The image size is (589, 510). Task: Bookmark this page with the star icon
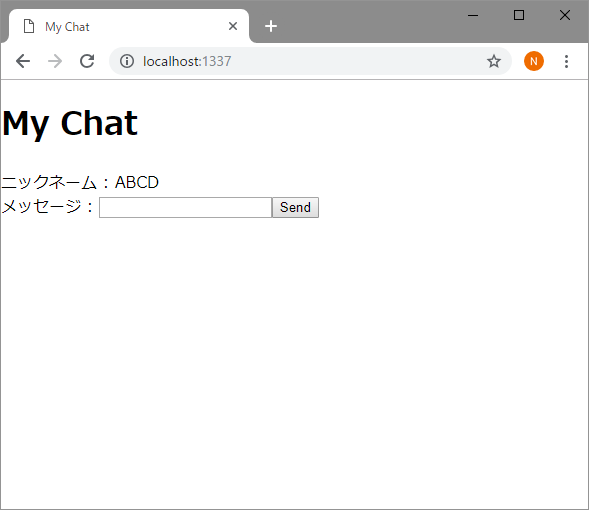click(494, 61)
